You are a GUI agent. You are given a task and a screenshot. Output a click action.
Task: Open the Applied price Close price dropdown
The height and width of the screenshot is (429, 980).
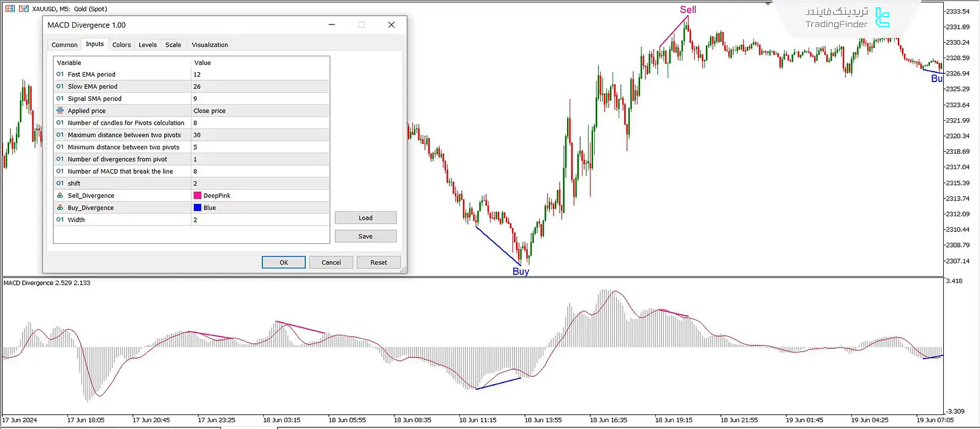coord(260,111)
